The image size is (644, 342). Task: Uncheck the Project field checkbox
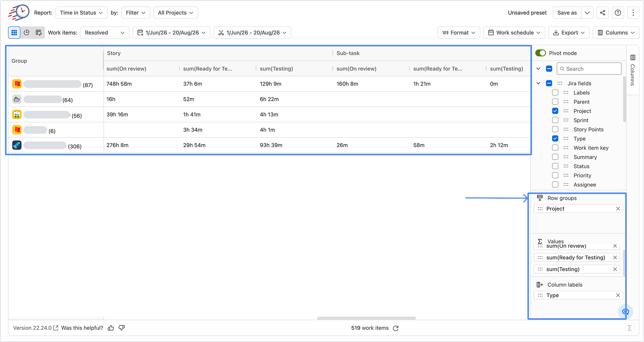pyautogui.click(x=555, y=111)
